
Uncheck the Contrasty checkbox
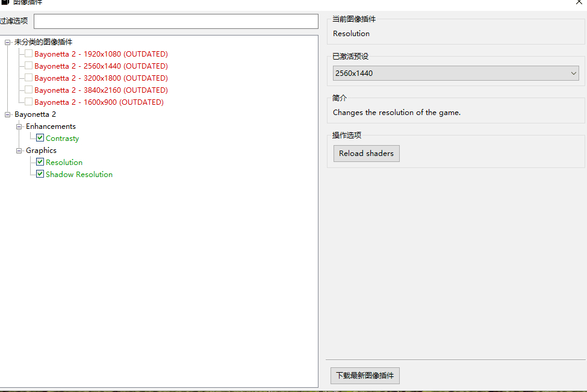tap(40, 138)
